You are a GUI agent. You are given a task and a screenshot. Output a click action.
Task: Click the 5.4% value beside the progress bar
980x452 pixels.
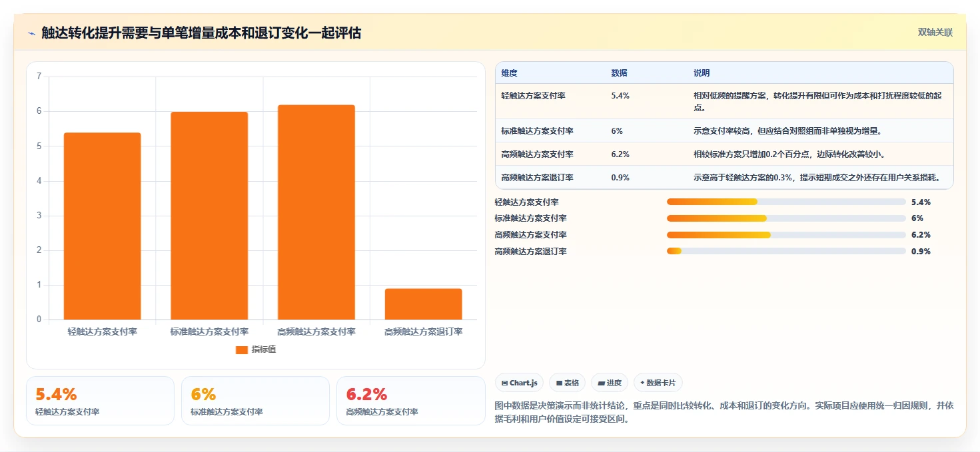coord(921,202)
